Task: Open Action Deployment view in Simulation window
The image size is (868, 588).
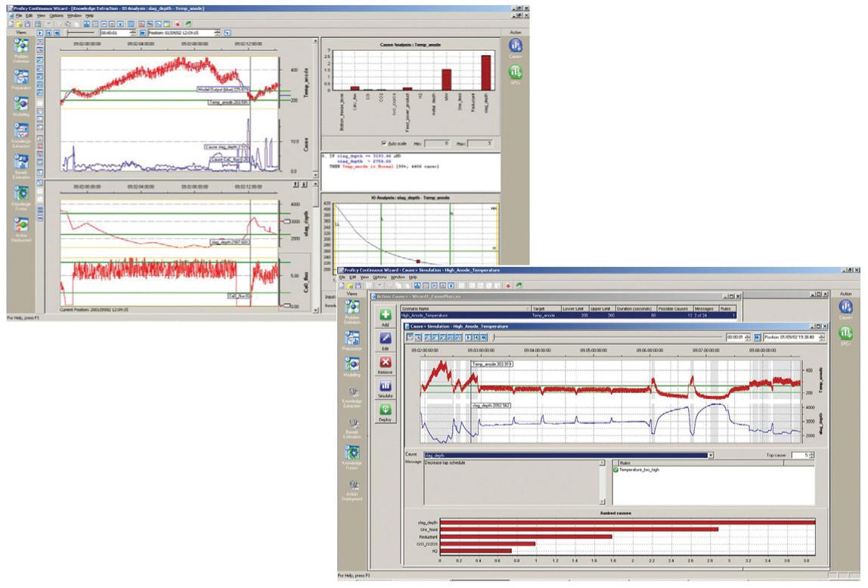Action: (x=352, y=490)
